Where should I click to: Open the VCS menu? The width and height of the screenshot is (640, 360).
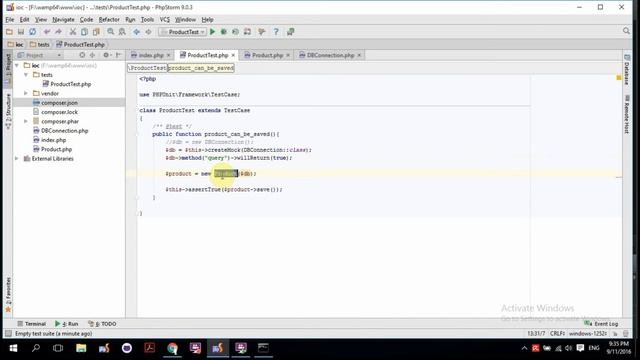point(164,20)
